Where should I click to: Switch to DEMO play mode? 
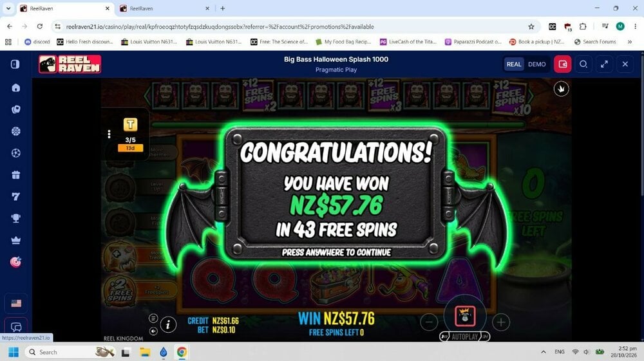pos(537,64)
